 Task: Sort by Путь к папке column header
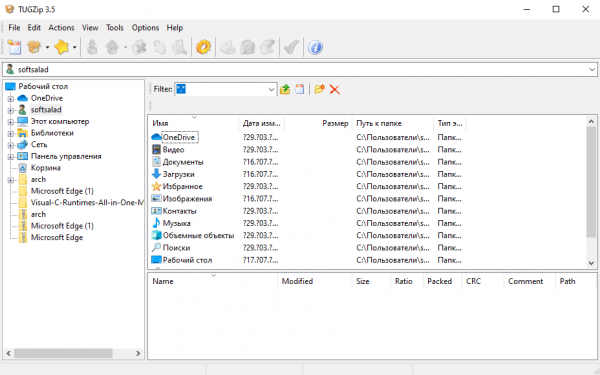click(x=393, y=123)
